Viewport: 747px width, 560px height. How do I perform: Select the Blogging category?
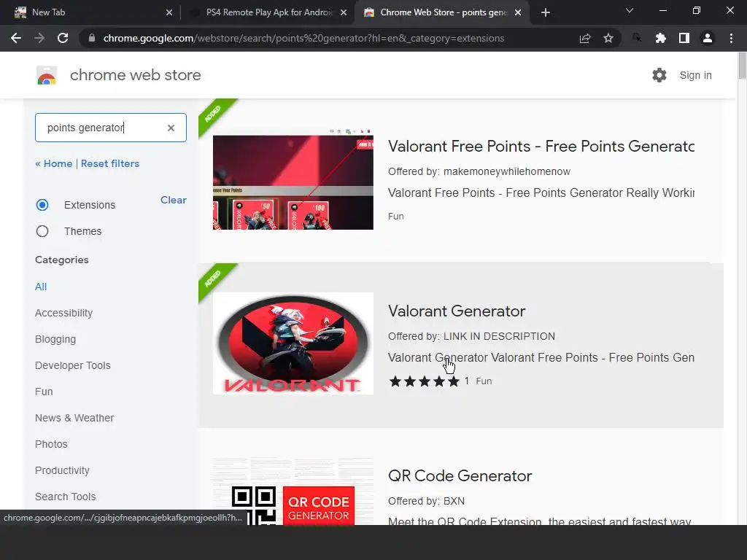point(55,339)
